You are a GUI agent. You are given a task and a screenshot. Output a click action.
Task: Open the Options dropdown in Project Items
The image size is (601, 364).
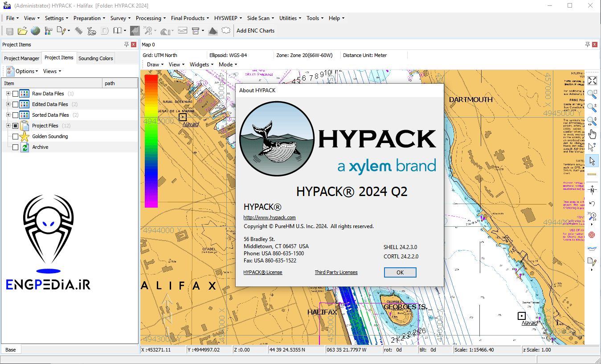pyautogui.click(x=27, y=71)
